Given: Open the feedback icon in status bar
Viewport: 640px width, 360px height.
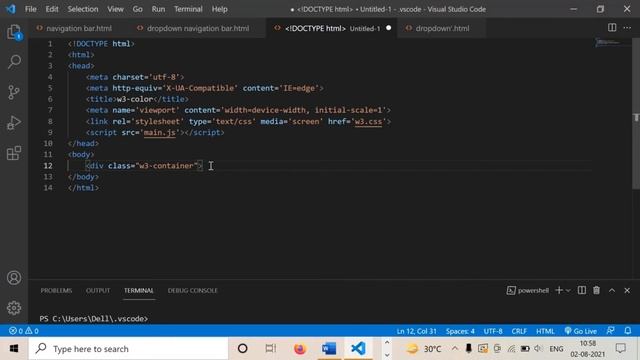Looking at the screenshot, I should (x=611, y=331).
